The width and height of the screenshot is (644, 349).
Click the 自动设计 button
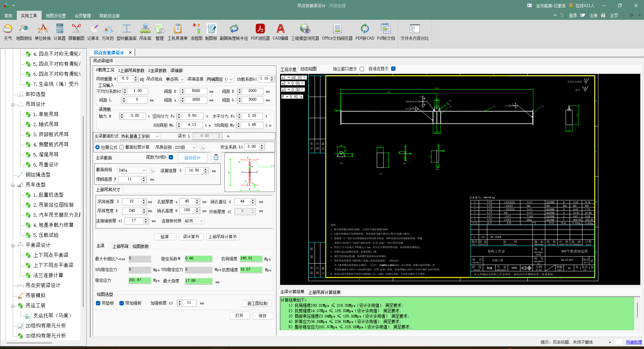point(192,158)
